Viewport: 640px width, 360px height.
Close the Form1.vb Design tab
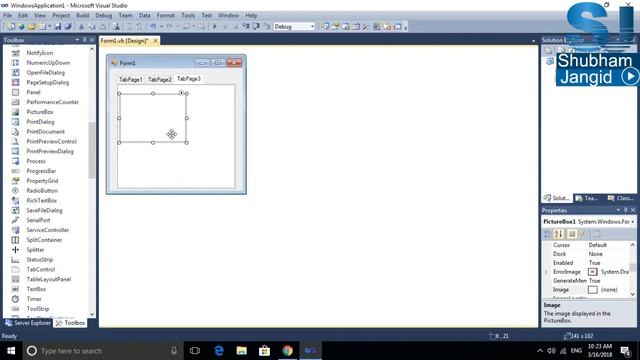(156, 41)
